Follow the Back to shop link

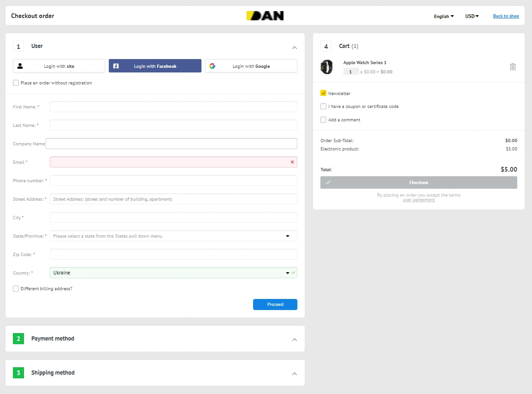[x=506, y=16]
